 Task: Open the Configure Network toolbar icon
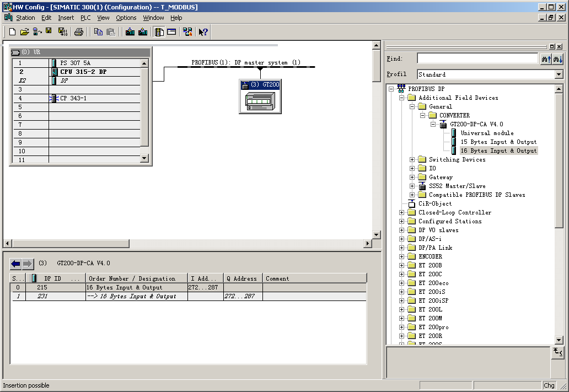point(187,32)
